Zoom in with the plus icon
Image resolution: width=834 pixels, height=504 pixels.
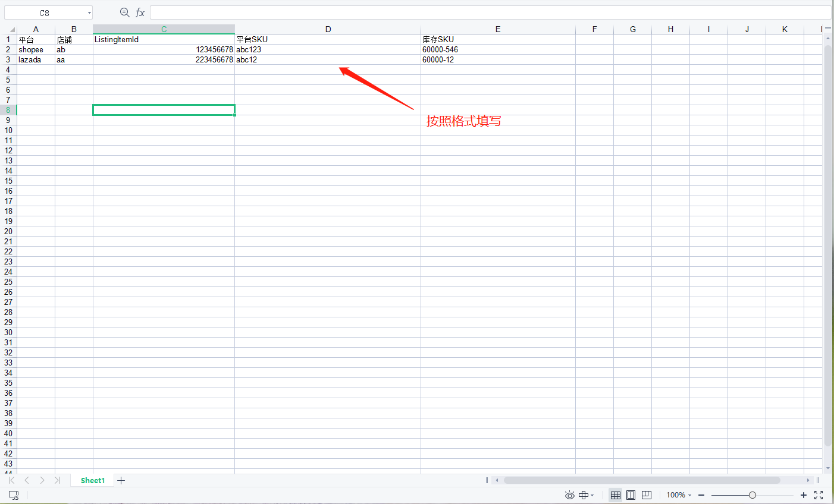point(804,495)
